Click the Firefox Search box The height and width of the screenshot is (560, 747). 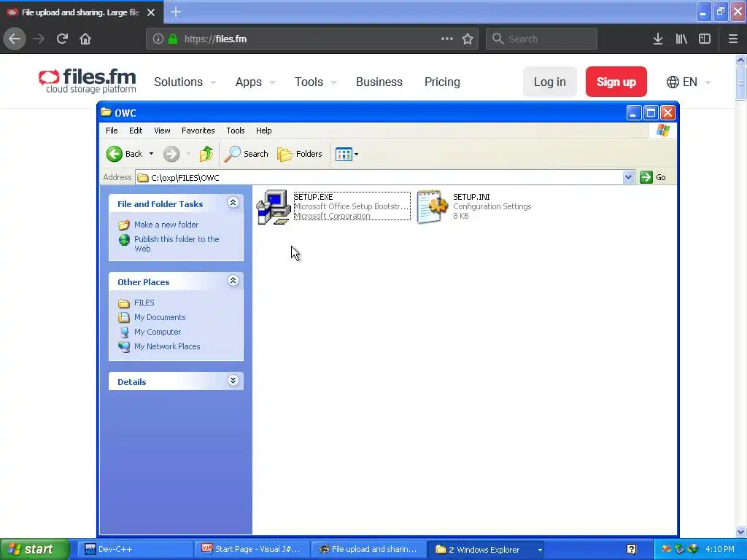[541, 39]
